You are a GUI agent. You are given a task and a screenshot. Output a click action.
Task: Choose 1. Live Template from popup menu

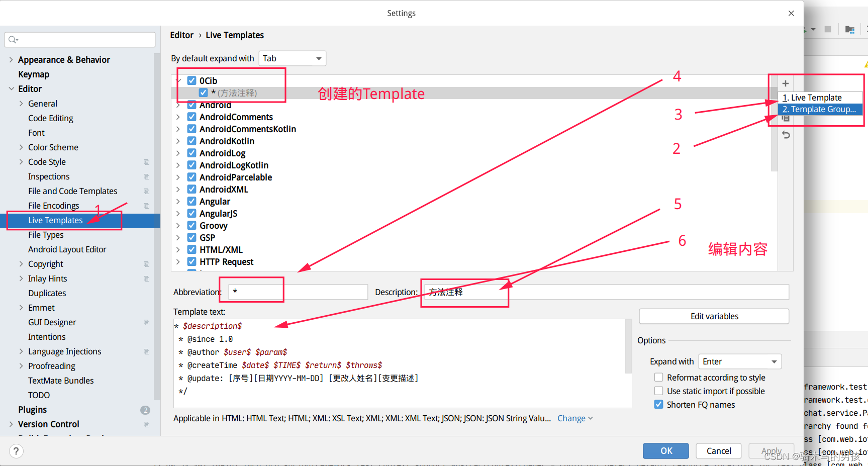[x=820, y=98]
